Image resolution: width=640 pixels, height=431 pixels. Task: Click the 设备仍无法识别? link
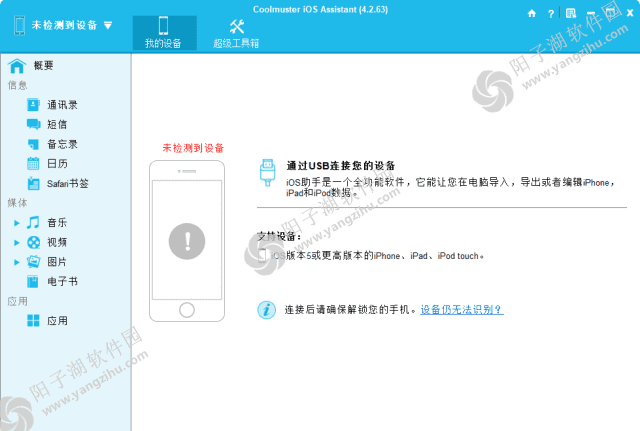pos(462,310)
